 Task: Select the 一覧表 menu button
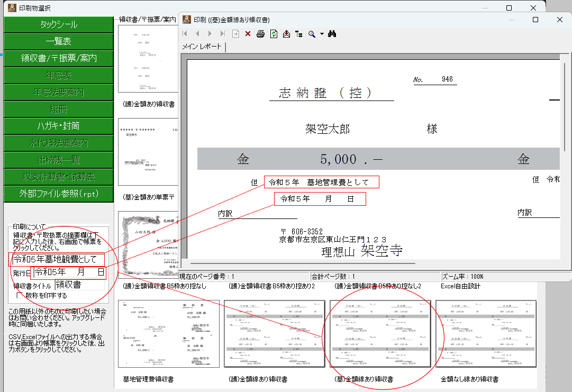(59, 41)
